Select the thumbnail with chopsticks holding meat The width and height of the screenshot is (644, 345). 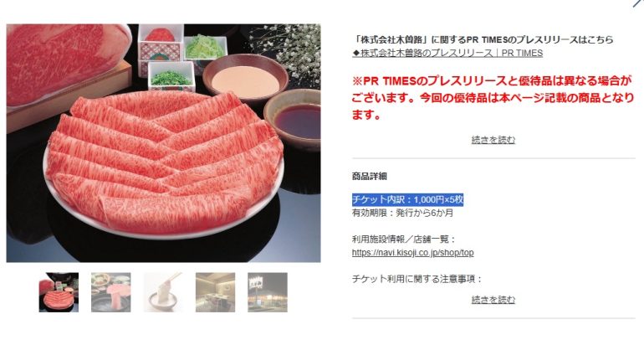pos(163,292)
